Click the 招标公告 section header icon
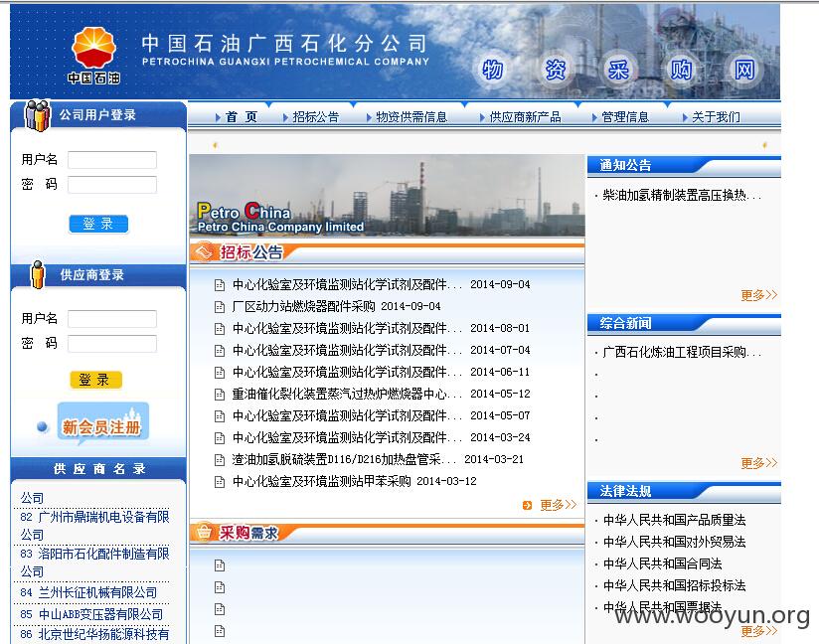 click(x=204, y=252)
